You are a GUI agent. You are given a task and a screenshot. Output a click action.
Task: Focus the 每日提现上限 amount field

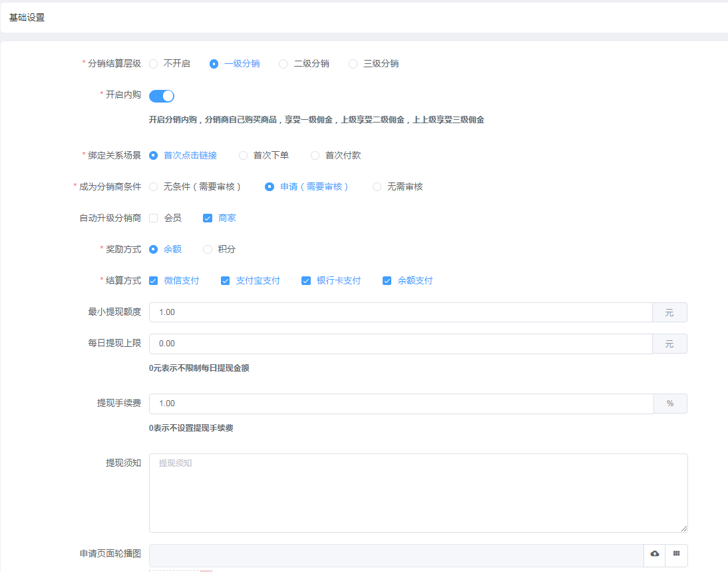tap(399, 344)
